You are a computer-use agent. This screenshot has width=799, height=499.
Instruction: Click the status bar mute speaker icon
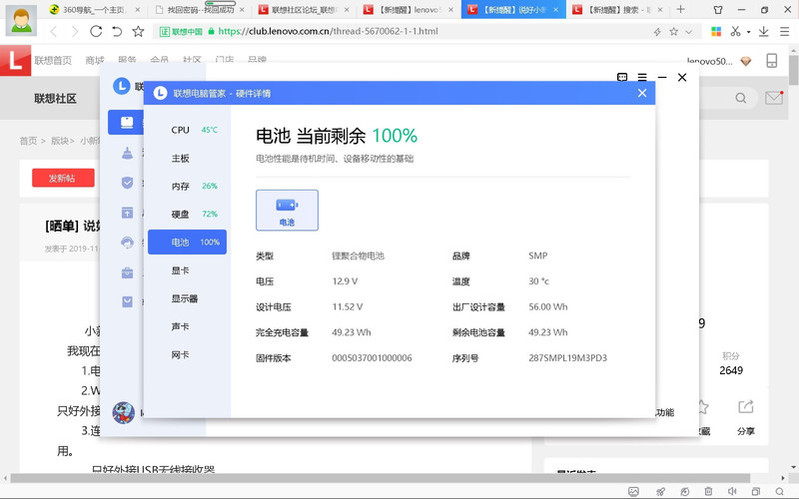(732, 491)
